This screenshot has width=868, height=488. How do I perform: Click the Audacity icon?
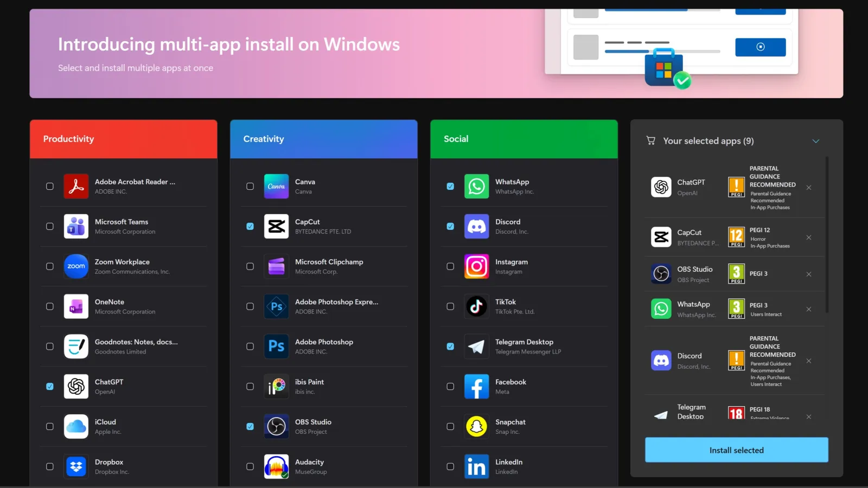276,466
